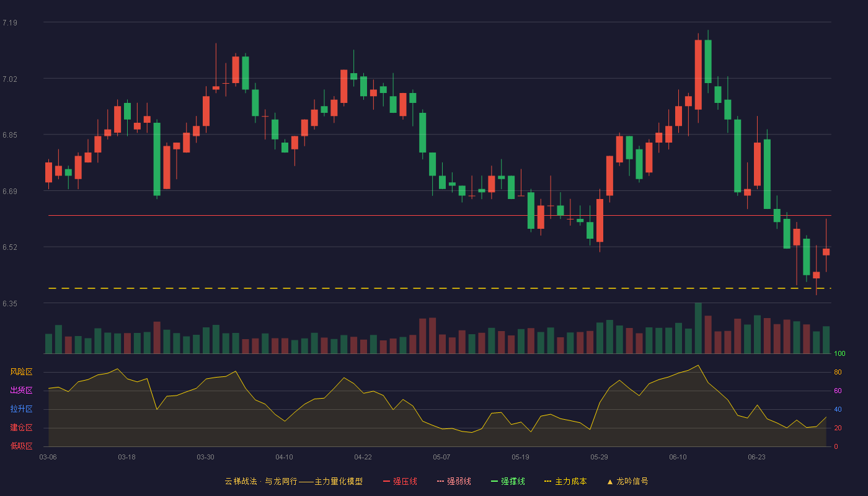The width and height of the screenshot is (868, 496).
Task: Click the dashed yellow 主力成本 line on chart
Action: pyautogui.click(x=440, y=288)
